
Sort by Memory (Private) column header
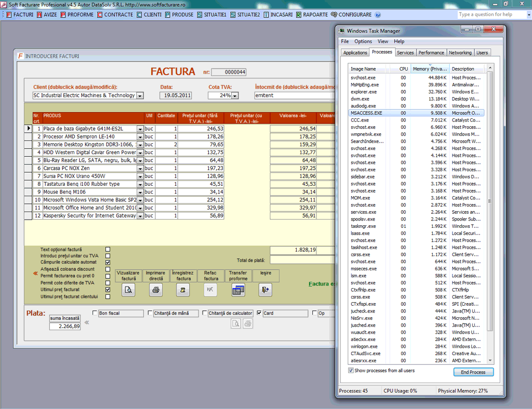click(x=430, y=69)
